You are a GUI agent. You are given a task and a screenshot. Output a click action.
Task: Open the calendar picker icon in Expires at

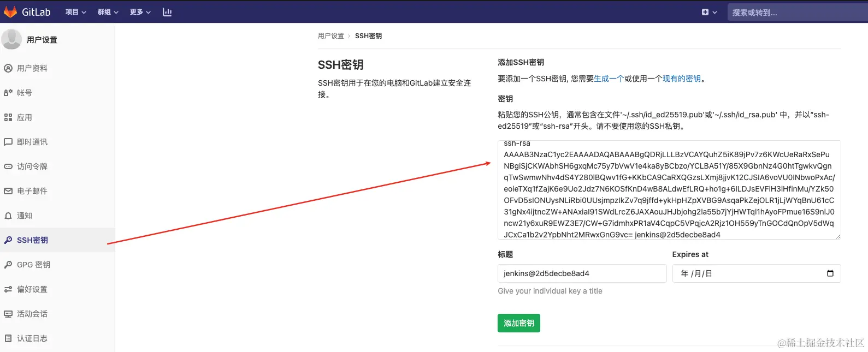pyautogui.click(x=830, y=273)
